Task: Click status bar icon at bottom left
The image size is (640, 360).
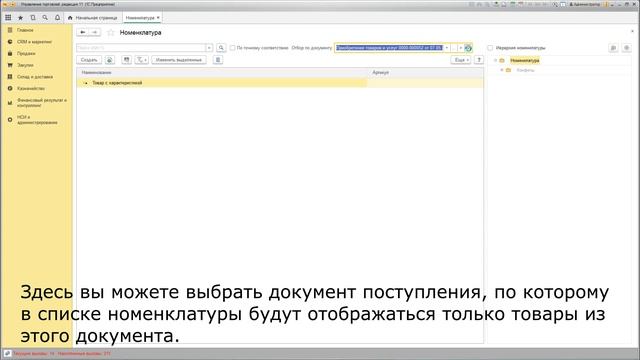Action: pos(7,353)
